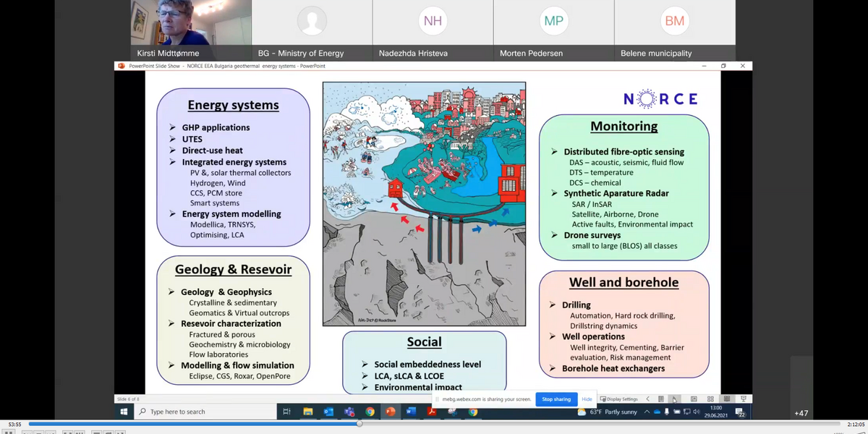Open the network tray icon
This screenshot has width=868, height=434.
[686, 412]
